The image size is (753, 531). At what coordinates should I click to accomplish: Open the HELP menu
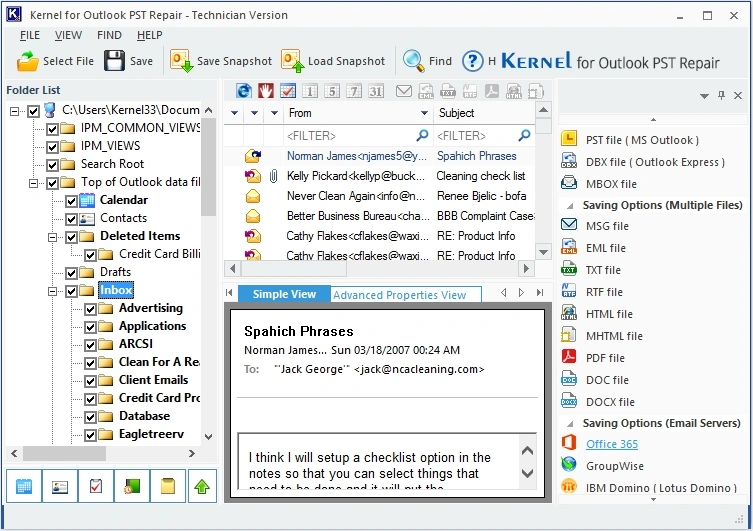click(x=149, y=35)
